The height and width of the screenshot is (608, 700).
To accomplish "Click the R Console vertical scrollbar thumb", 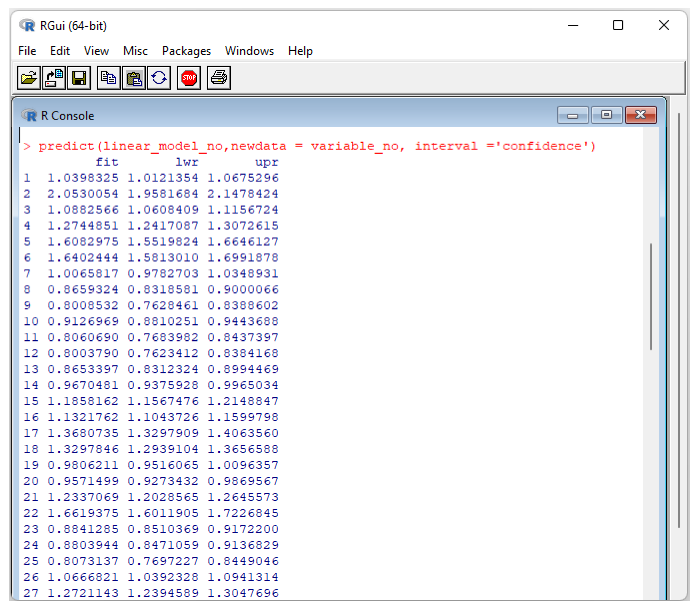I will pyautogui.click(x=651, y=297).
